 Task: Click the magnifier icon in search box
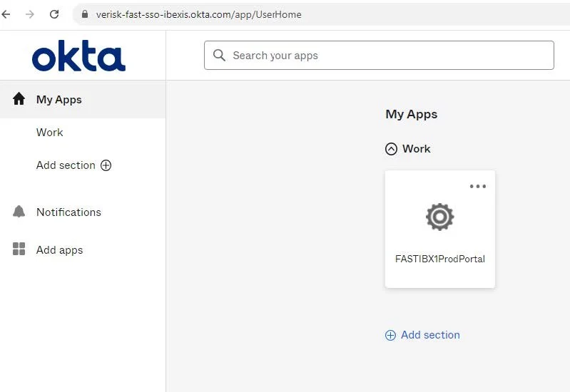219,55
